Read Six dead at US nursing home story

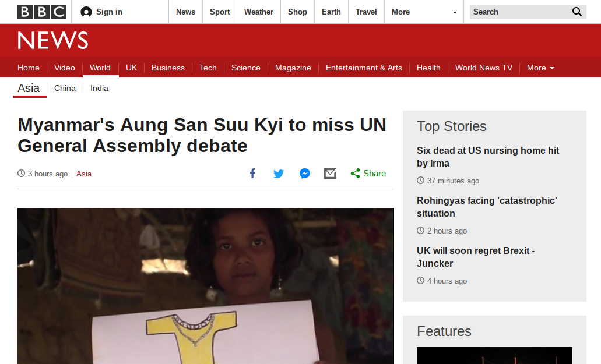(x=488, y=157)
